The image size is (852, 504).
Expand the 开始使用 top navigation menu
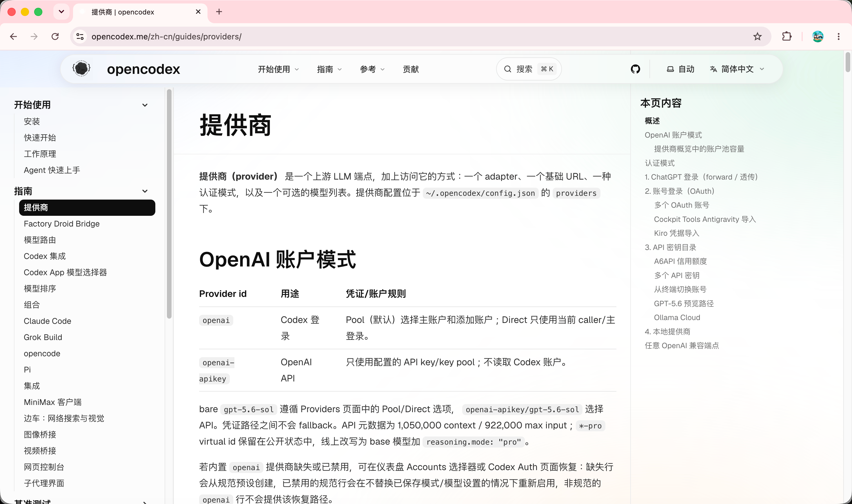[x=278, y=69]
